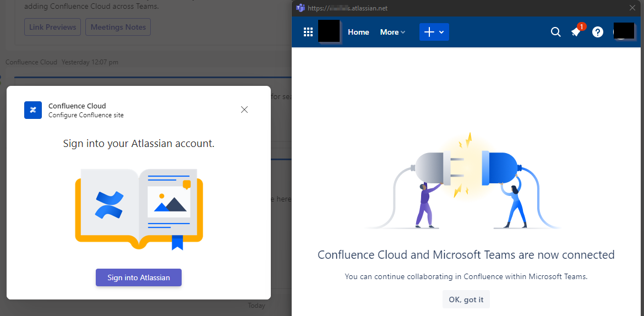Click the 'Confluence Cloud' dialog title text

point(77,106)
